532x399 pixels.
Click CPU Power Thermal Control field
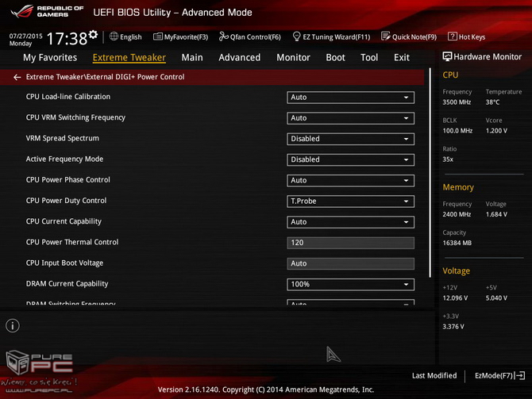350,243
